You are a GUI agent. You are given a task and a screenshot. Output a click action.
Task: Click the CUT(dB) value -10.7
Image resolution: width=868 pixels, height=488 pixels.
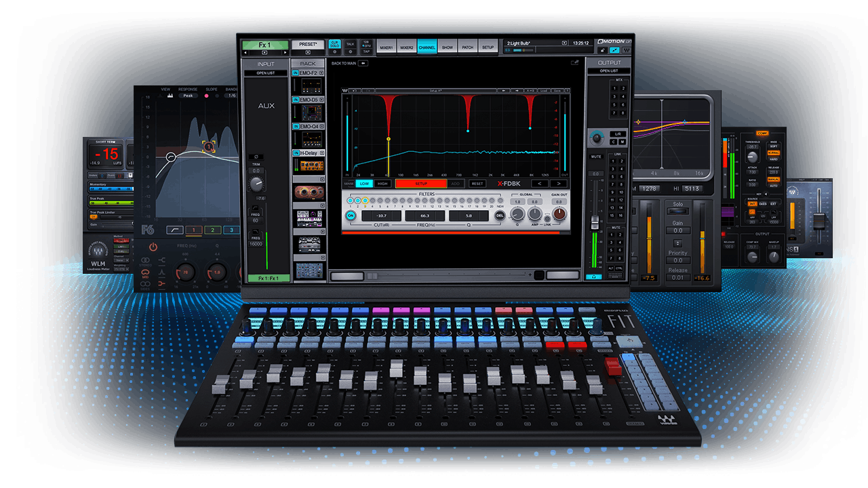(x=381, y=216)
